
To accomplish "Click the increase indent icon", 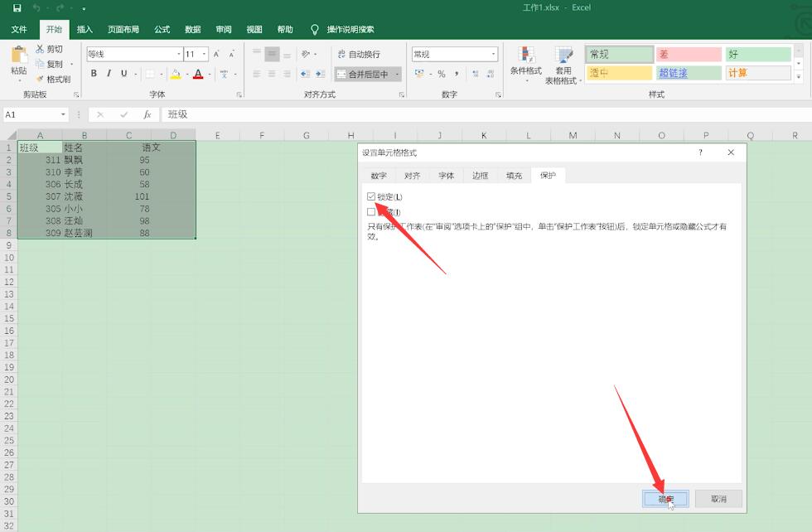I will pos(321,74).
